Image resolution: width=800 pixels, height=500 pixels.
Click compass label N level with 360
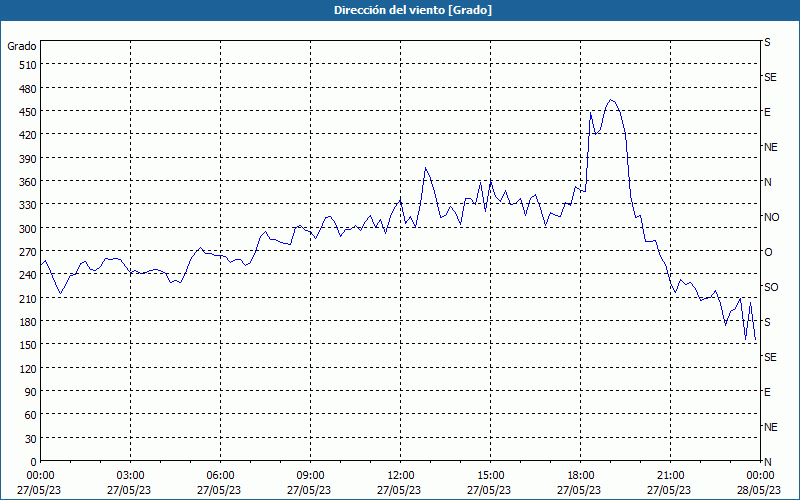(x=767, y=182)
